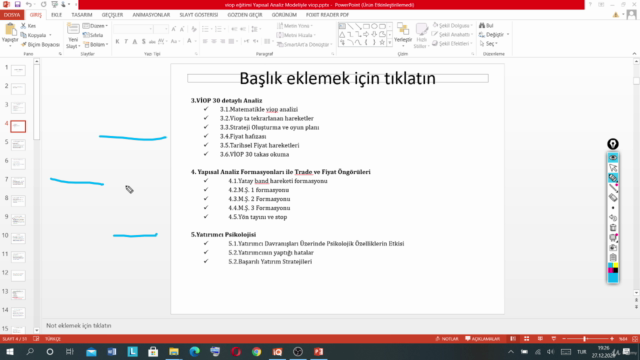This screenshot has height=360, width=640.
Task: Open Bölüm section dropdown
Action: [x=96, y=44]
